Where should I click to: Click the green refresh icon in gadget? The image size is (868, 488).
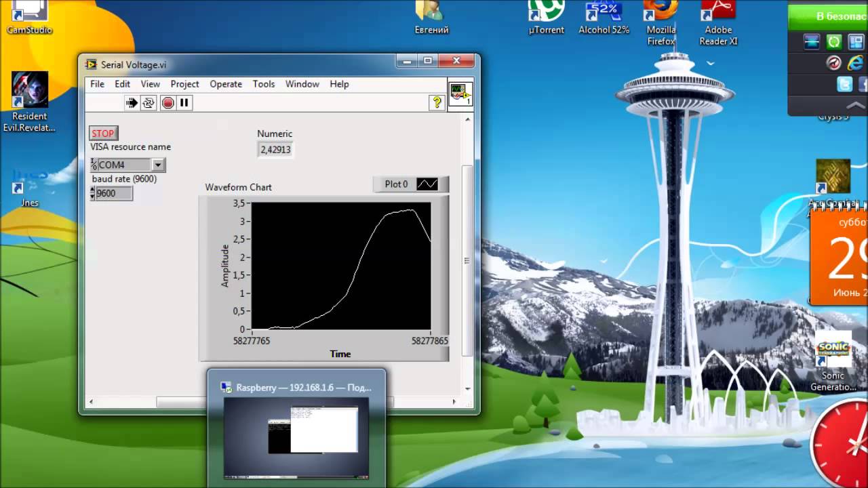pyautogui.click(x=833, y=42)
